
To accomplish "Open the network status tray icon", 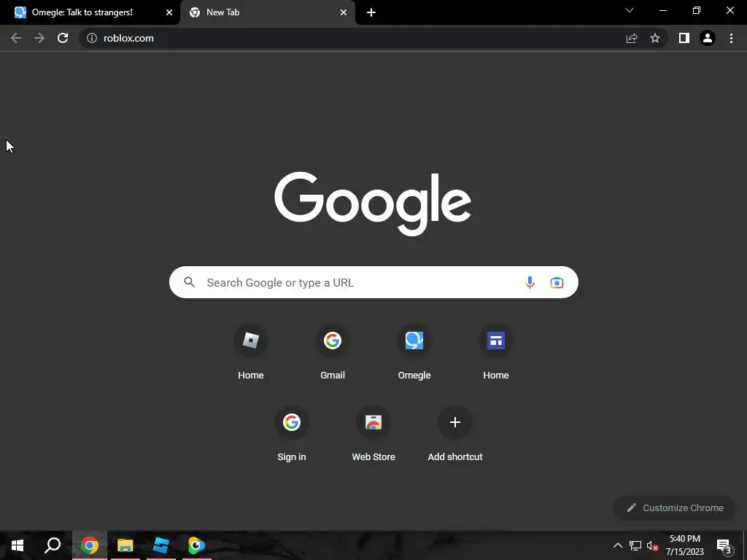I will point(635,545).
